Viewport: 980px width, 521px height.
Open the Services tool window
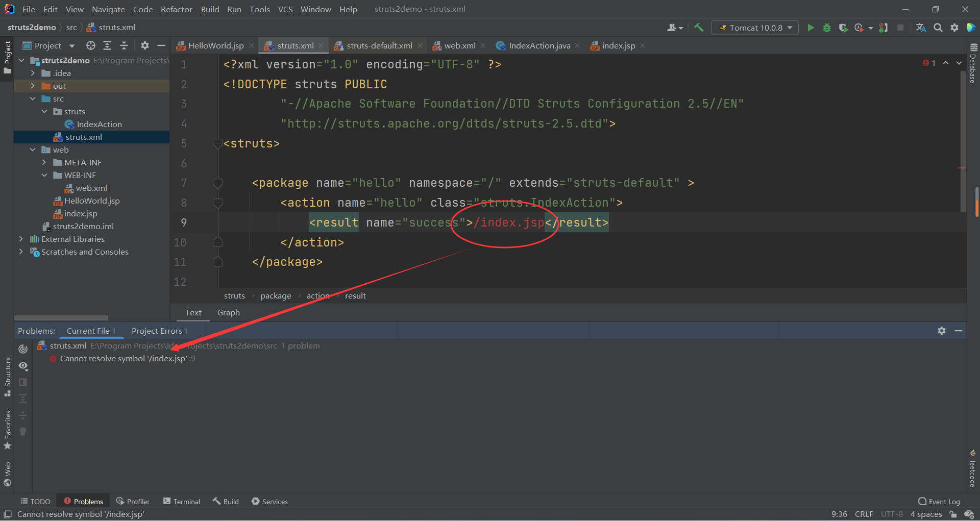pos(269,502)
